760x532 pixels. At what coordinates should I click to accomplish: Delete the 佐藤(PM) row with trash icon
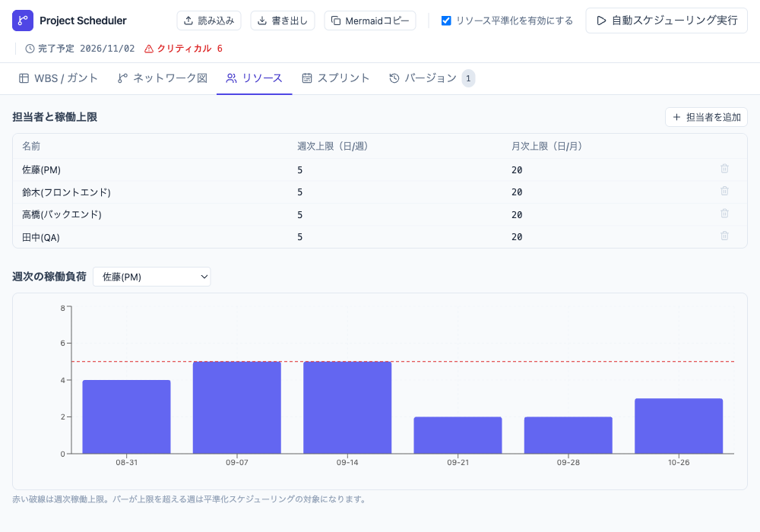724,169
